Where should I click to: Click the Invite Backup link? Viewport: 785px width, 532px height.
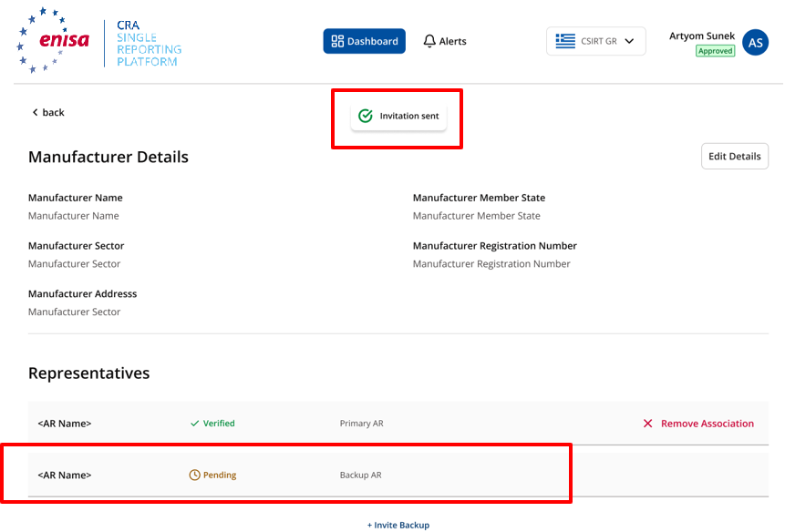coord(398,525)
